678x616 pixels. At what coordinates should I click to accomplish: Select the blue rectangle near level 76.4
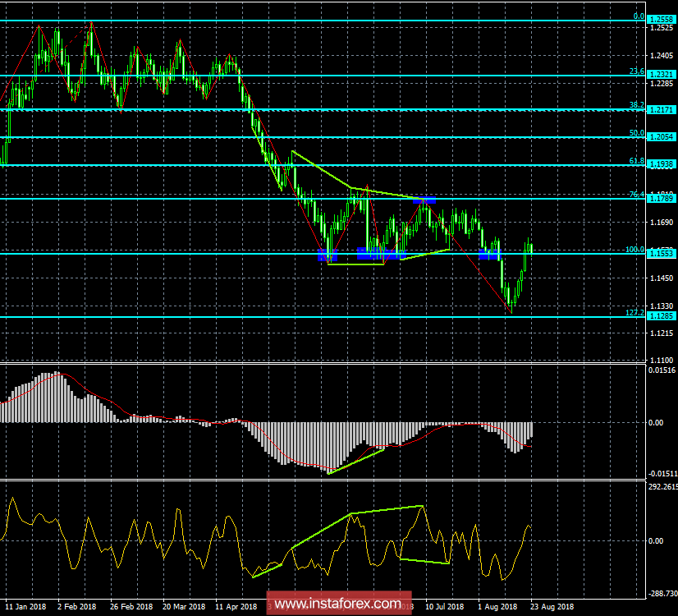424,200
